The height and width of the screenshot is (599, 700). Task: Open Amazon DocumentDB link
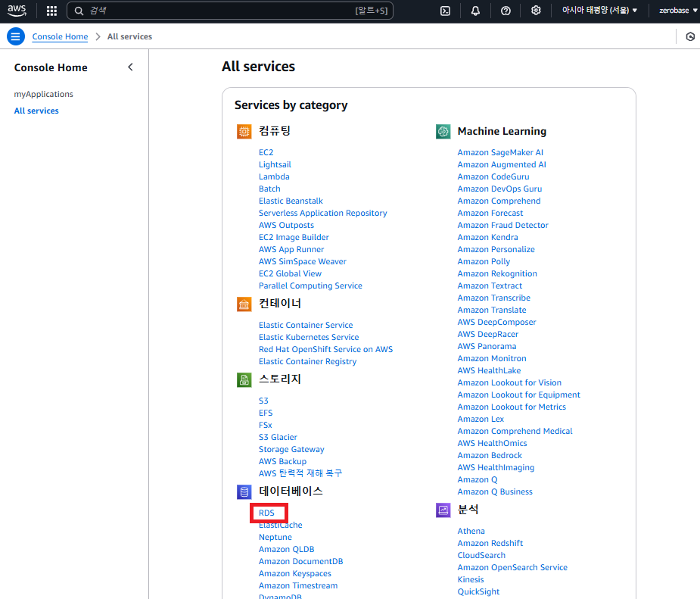tap(301, 561)
